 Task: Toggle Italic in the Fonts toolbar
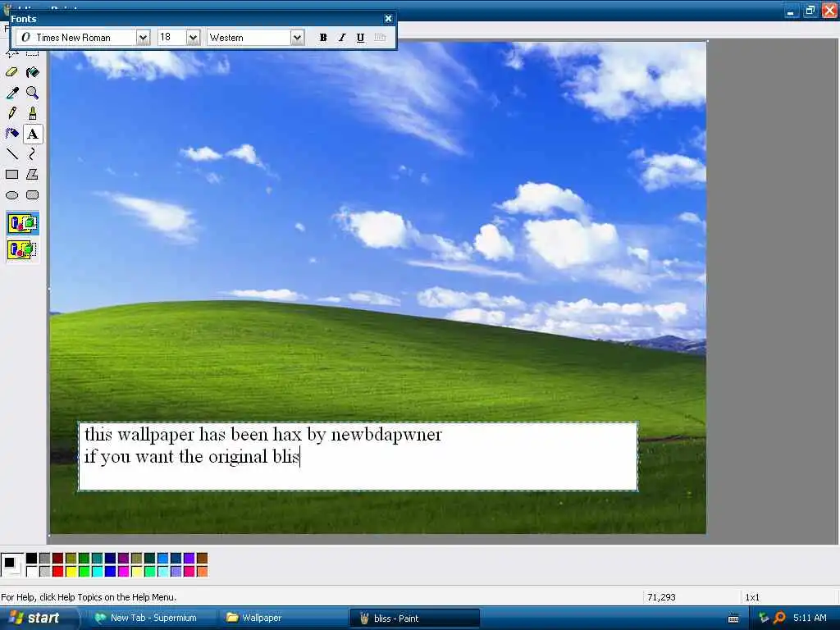coord(342,38)
